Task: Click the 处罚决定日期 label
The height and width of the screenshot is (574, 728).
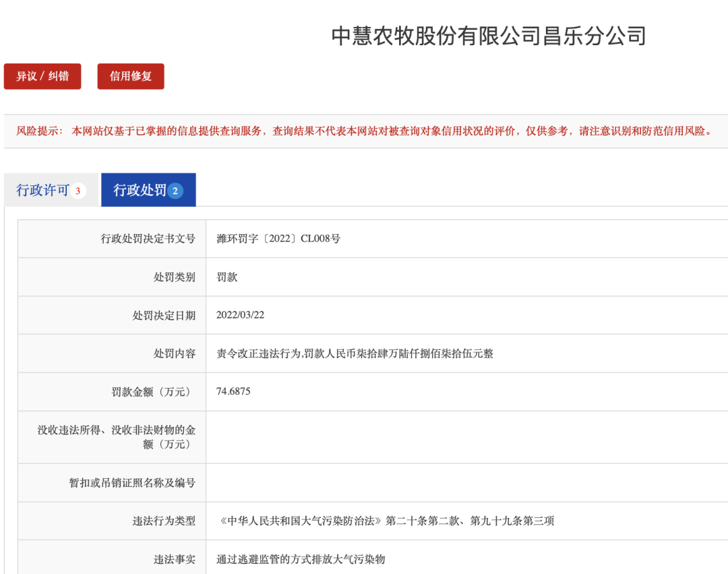Action: click(x=164, y=316)
